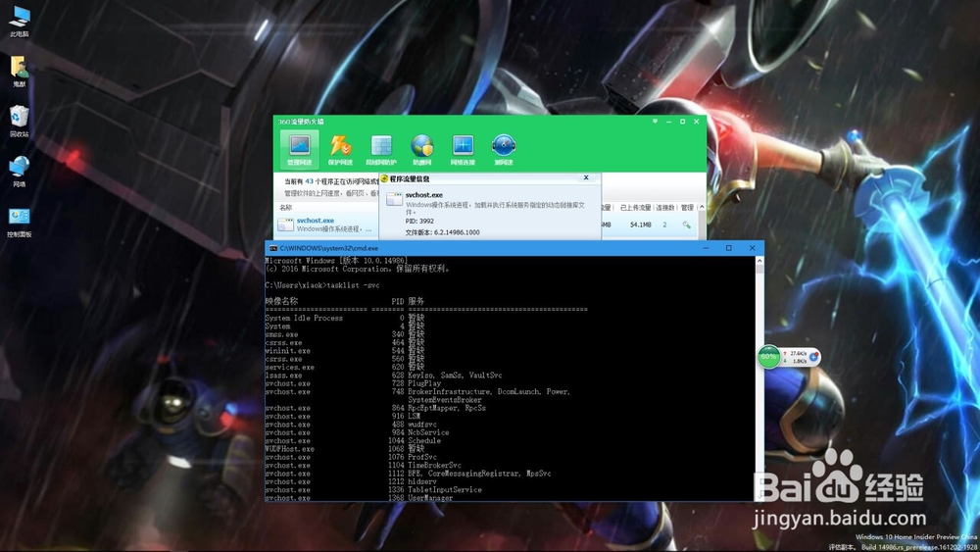The height and width of the screenshot is (552, 980).
Task: Maximize the 360 流量防火墙 window
Action: pyautogui.click(x=682, y=122)
